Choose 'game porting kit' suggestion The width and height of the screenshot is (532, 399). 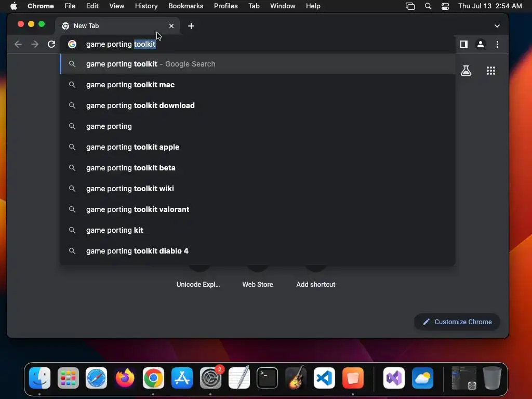[x=258, y=230]
